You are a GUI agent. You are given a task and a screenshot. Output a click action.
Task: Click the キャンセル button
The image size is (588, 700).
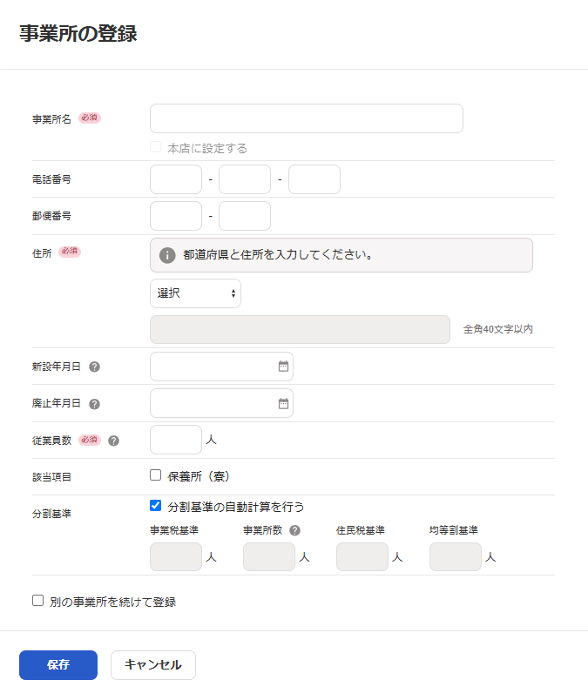click(x=153, y=664)
